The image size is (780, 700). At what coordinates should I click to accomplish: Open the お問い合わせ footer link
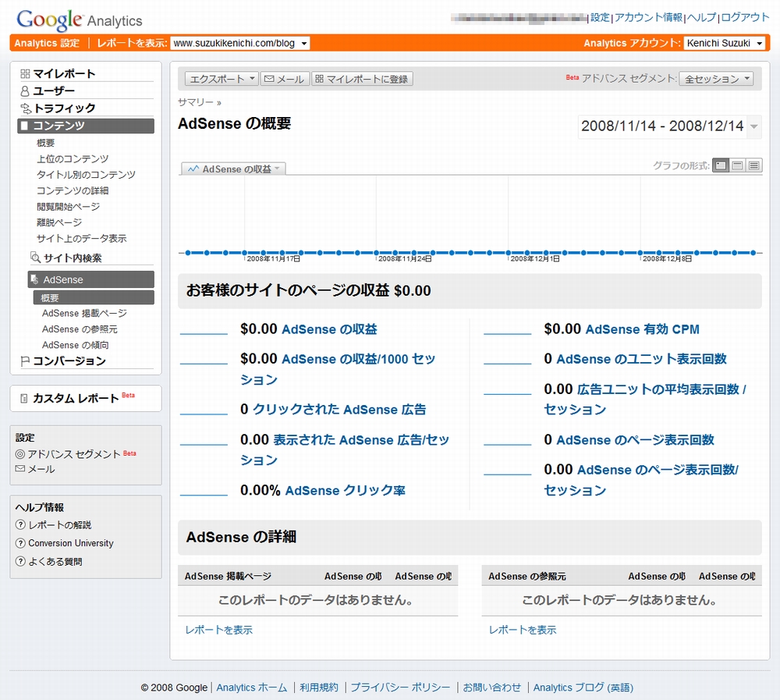pyautogui.click(x=492, y=688)
